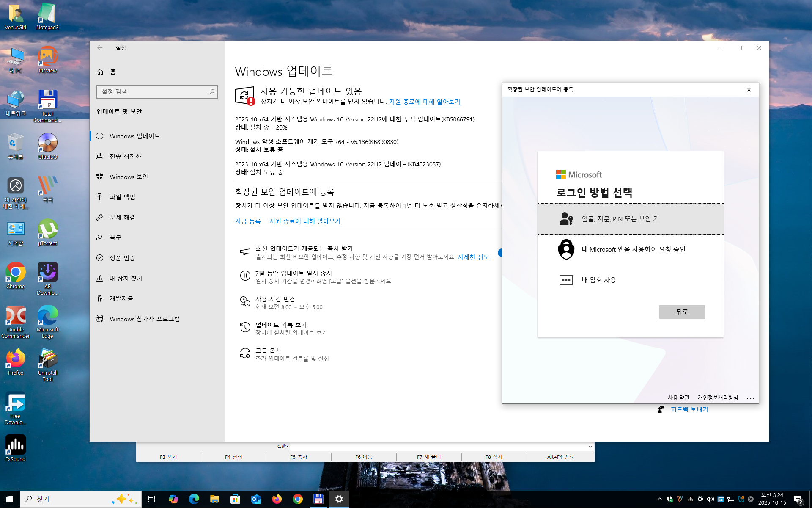The width and height of the screenshot is (812, 508).
Task: Open the UltraISO desktop icon
Action: [47, 146]
